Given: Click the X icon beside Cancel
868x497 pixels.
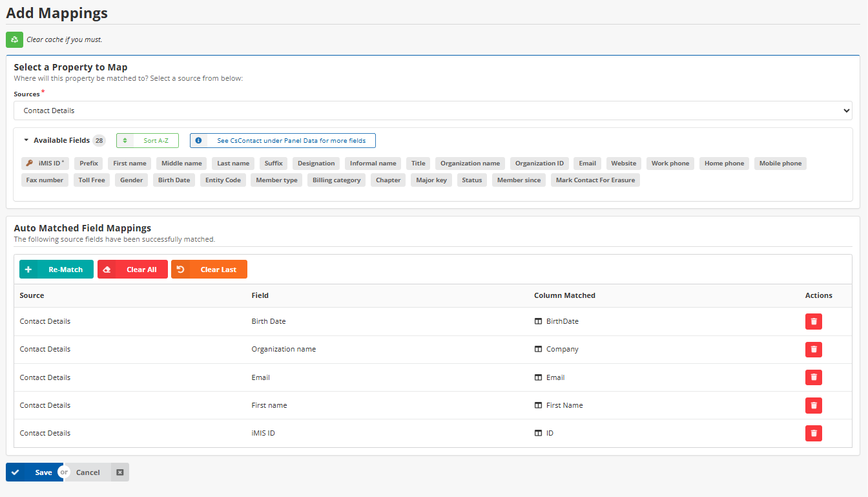Looking at the screenshot, I should pyautogui.click(x=119, y=472).
